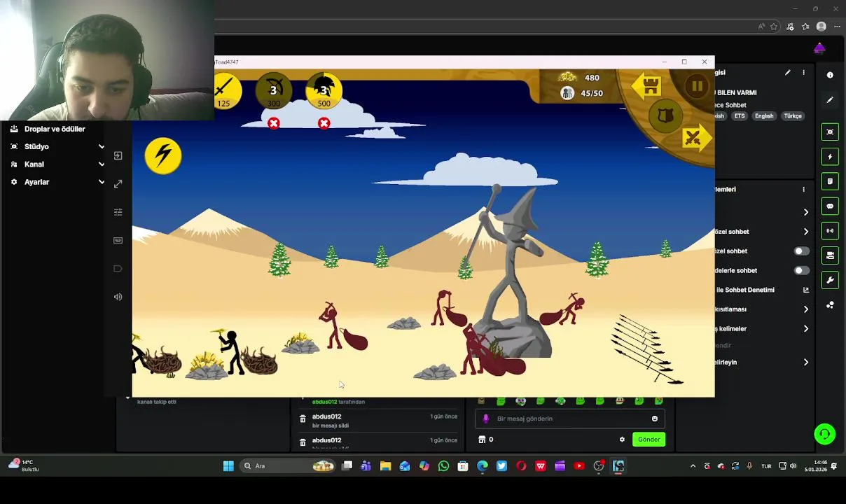Open chat actions panel three-dot menu
This screenshot has width=846, height=504.
[803, 189]
